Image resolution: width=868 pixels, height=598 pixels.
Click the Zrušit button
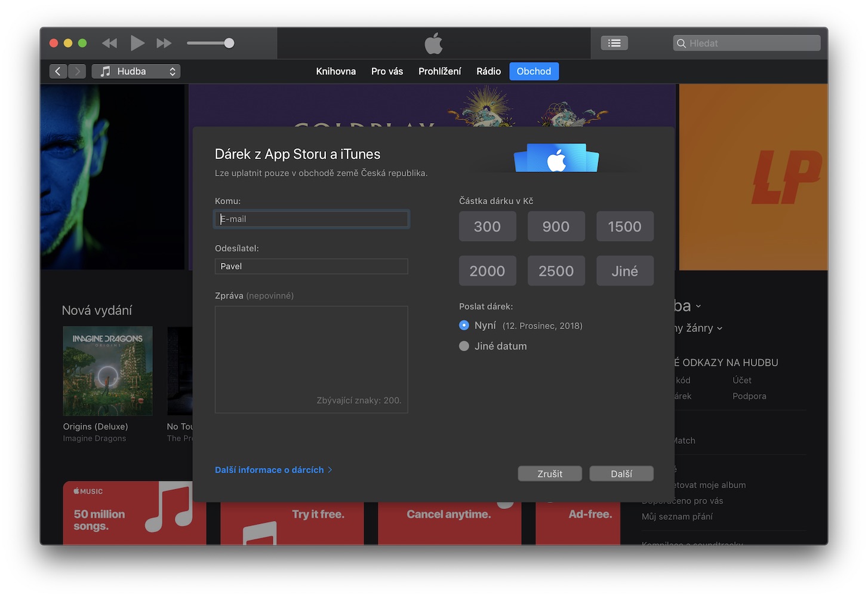[550, 474]
